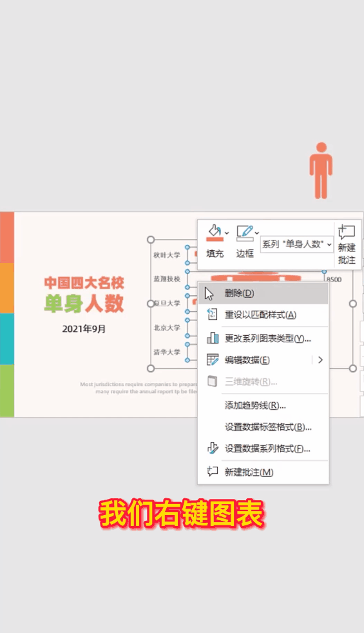Click the chart's top-left resize handle
The width and height of the screenshot is (364, 633).
(151, 240)
